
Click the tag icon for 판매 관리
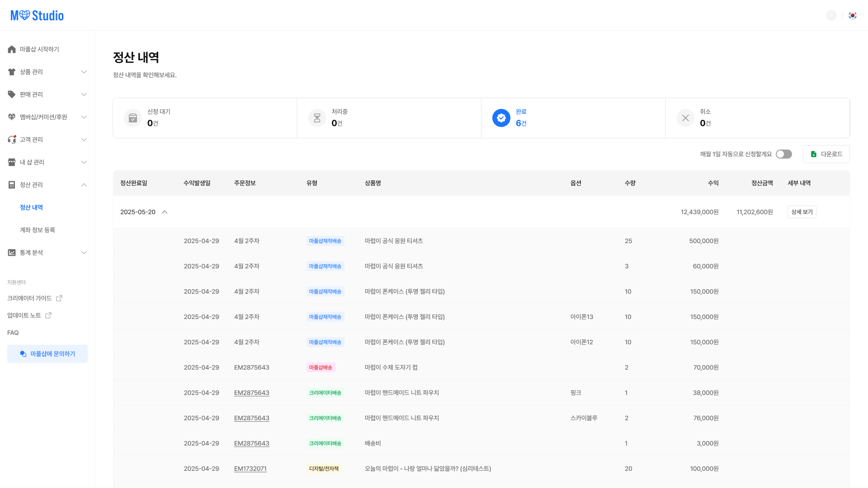tap(12, 94)
